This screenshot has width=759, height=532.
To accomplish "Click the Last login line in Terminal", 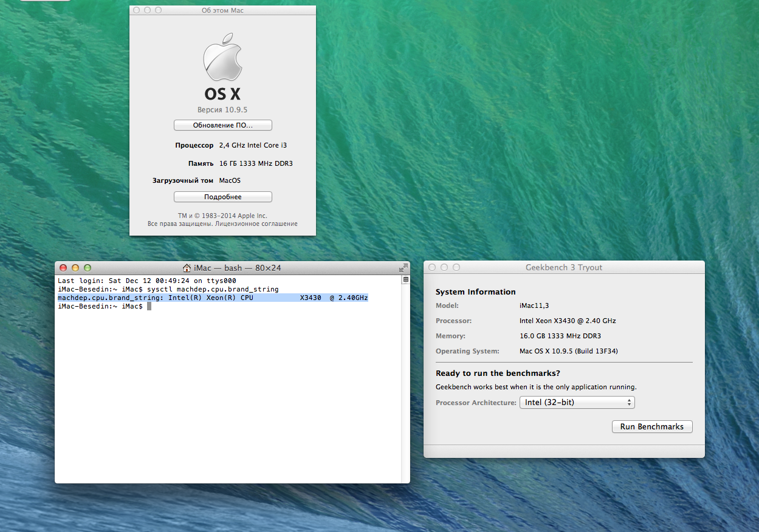I will 146,281.
